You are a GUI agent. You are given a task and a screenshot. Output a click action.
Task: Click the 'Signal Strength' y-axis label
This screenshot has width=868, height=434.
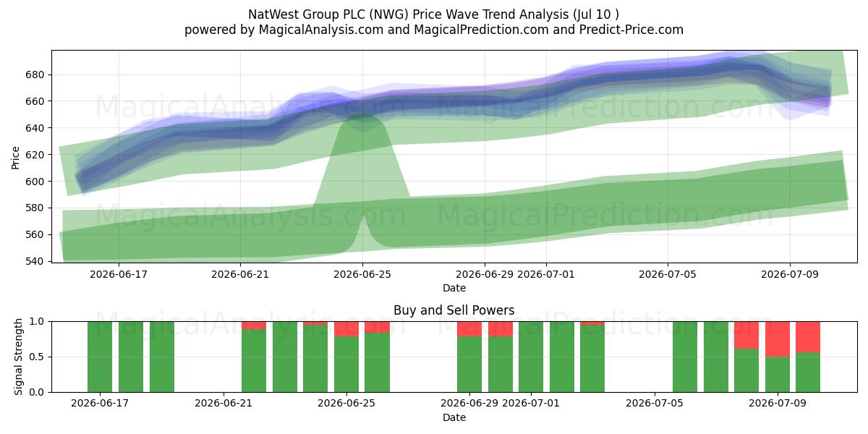tap(19, 357)
